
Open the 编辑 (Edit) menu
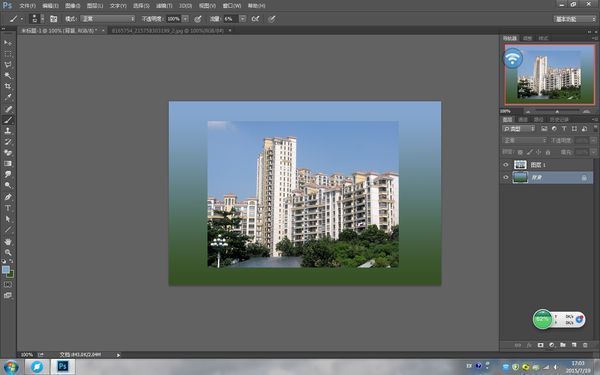point(50,6)
